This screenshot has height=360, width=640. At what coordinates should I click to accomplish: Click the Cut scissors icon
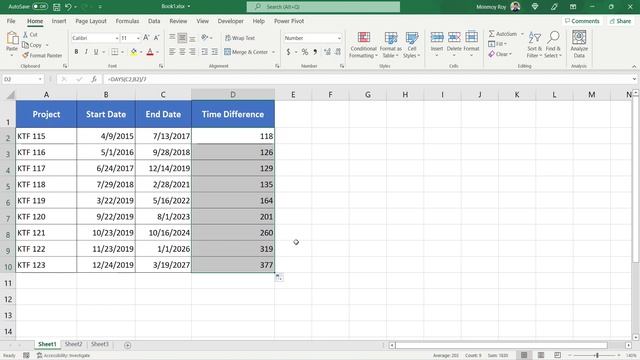coord(25,35)
